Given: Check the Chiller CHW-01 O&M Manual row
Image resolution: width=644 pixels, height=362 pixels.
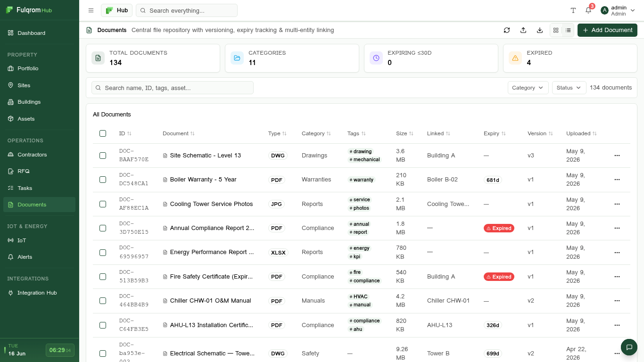Looking at the screenshot, I should click(x=103, y=301).
